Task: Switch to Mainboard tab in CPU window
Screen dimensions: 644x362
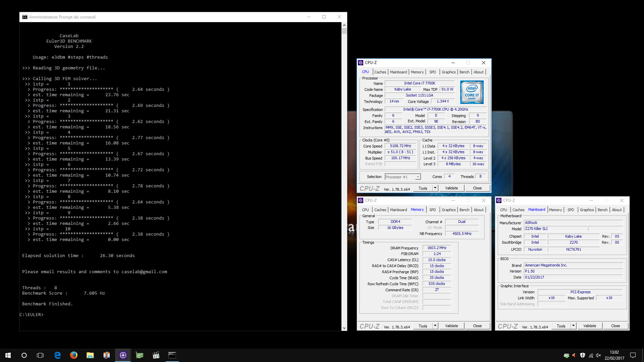Action: coord(398,72)
